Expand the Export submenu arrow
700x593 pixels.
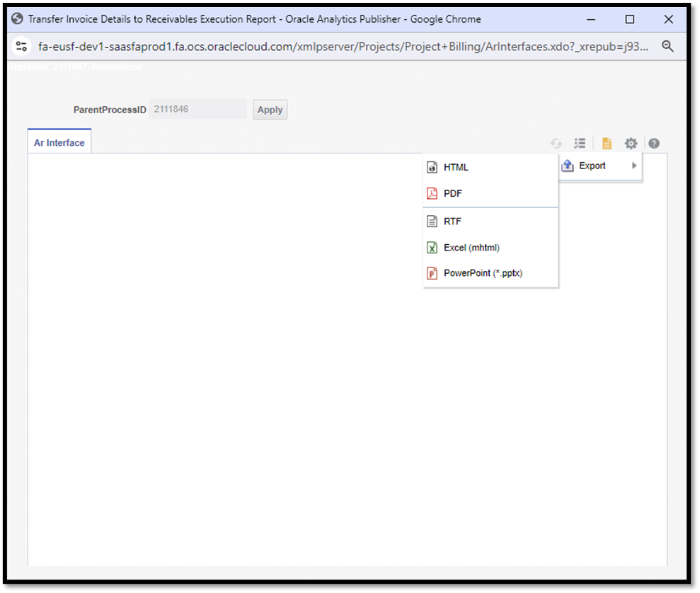point(634,166)
